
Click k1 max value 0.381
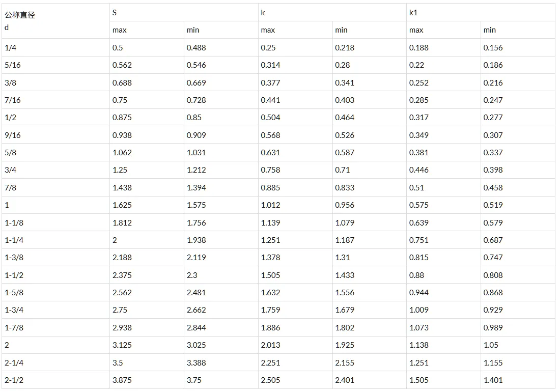(x=418, y=152)
